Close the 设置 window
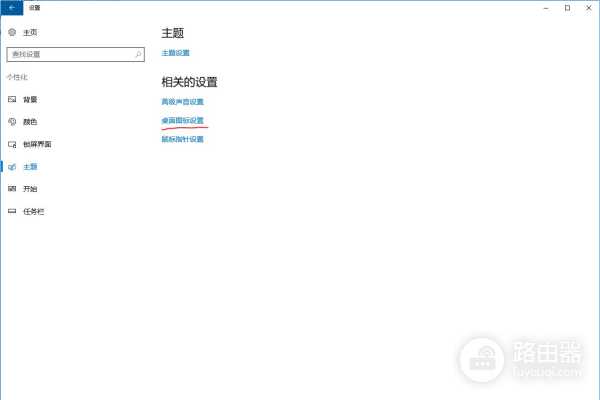 [x=589, y=8]
